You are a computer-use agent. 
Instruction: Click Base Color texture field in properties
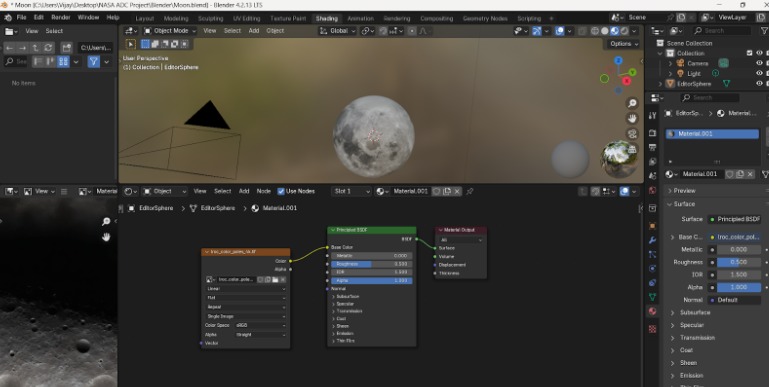click(x=735, y=237)
